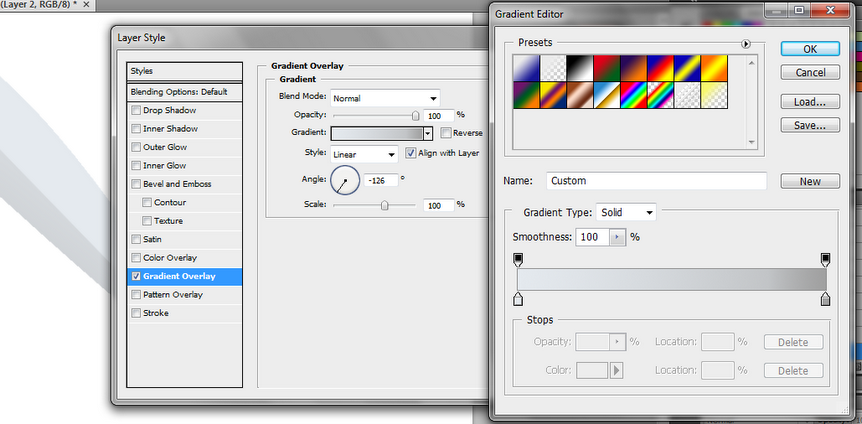Click the Presets scroll down arrow
This screenshot has height=424, width=862.
pos(752,142)
